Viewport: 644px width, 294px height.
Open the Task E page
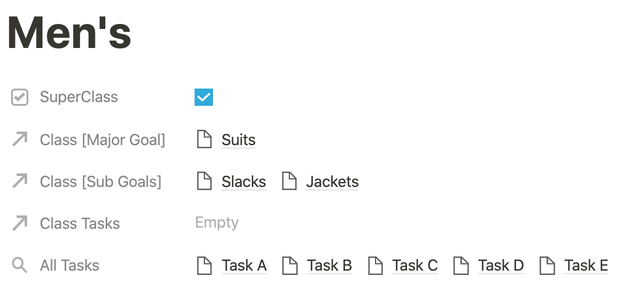click(x=586, y=265)
